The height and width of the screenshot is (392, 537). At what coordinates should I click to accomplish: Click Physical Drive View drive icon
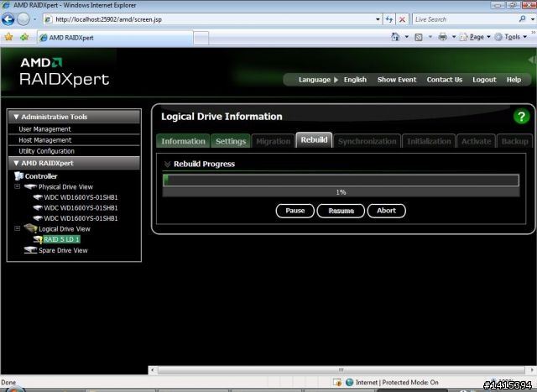click(x=30, y=186)
